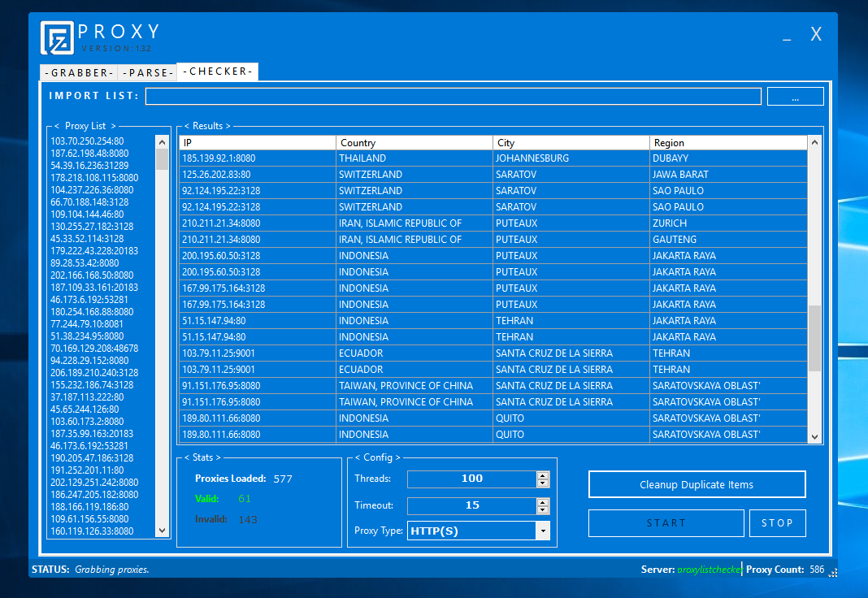868x598 pixels.
Task: Click inside the Import List field
Action: (452, 96)
